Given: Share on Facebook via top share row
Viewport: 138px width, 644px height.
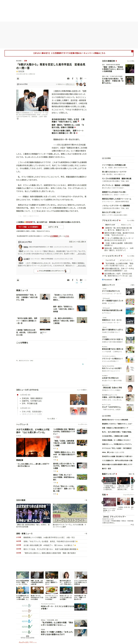Looking at the screenshot, I should tap(73, 78).
